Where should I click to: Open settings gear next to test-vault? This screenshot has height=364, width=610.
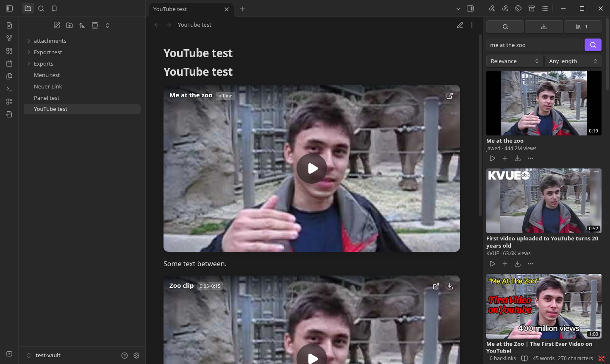(136, 356)
